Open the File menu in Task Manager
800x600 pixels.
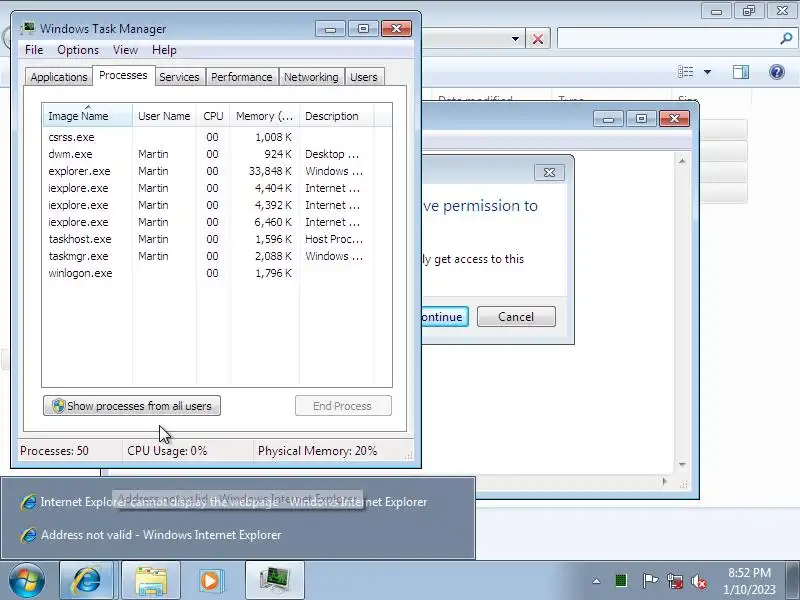click(34, 50)
